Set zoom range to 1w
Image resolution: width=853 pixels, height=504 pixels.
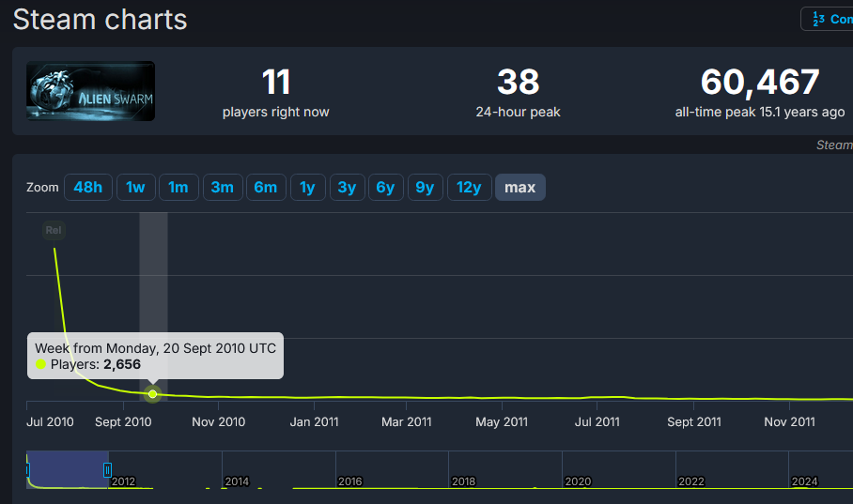tap(135, 187)
